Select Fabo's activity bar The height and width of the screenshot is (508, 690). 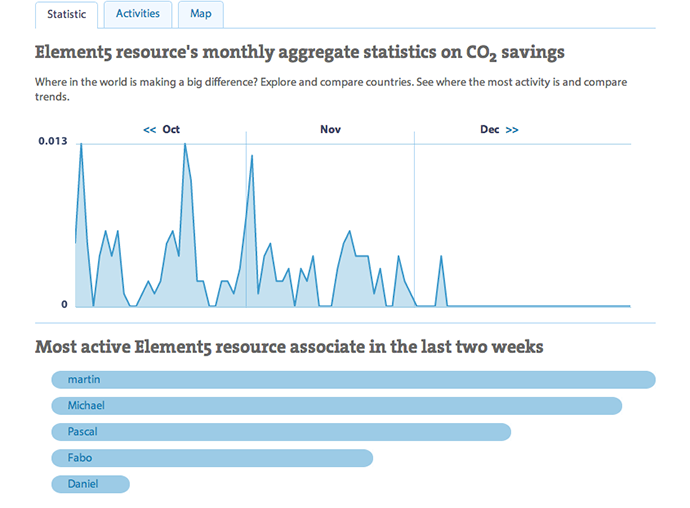pyautogui.click(x=212, y=458)
